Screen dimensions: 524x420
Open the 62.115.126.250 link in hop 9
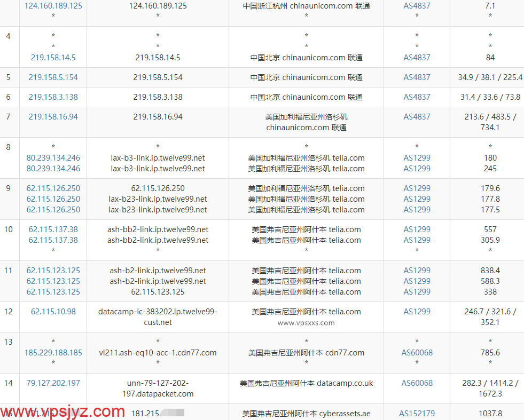53,188
